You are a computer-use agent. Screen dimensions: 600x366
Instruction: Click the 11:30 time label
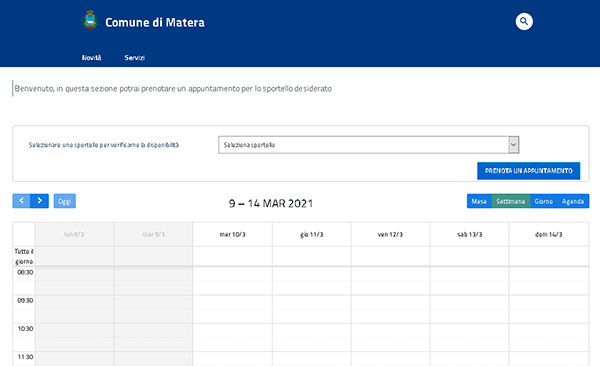[25, 357]
